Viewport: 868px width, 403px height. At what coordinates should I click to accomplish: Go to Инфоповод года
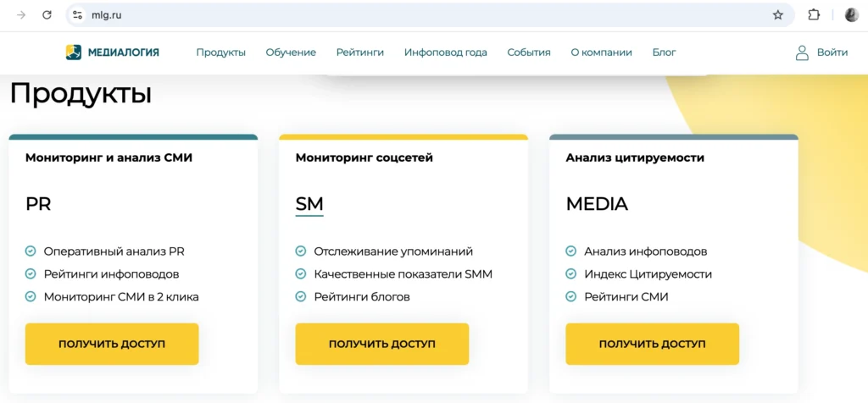click(x=446, y=52)
